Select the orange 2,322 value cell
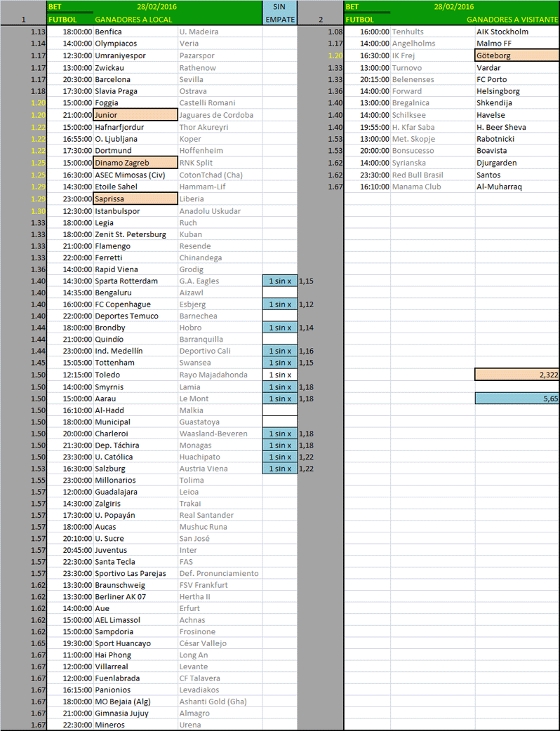The width and height of the screenshot is (560, 731). pos(517,375)
